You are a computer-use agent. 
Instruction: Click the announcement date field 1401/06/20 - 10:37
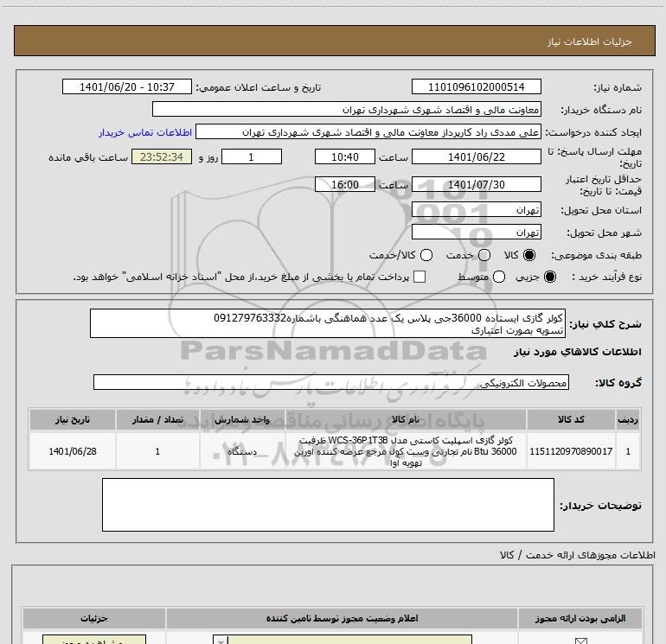[x=127, y=86]
